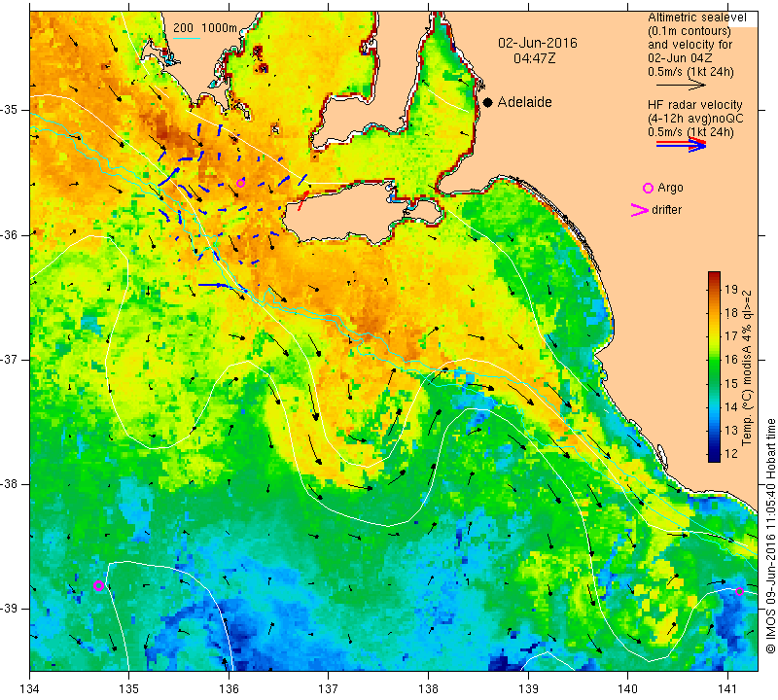The width and height of the screenshot is (778, 700).
Task: Click the '04:47Z' time text
Action: [534, 58]
